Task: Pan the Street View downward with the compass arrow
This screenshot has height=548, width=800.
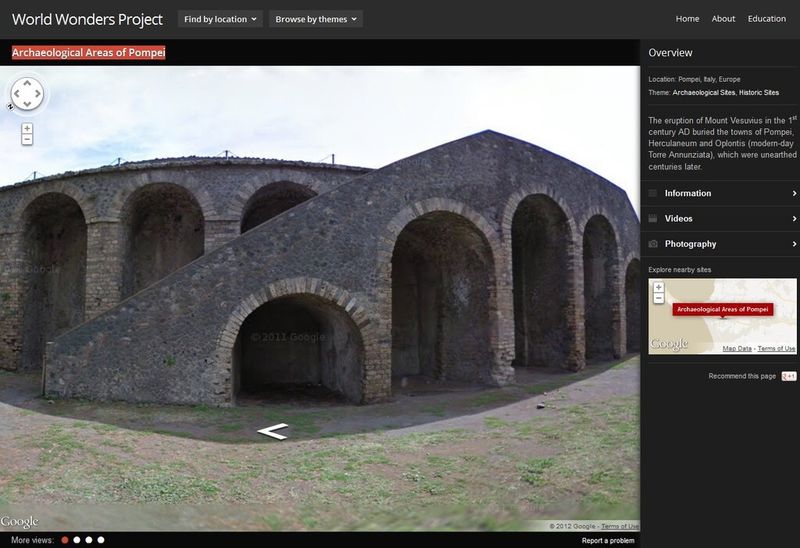Action: [27, 104]
